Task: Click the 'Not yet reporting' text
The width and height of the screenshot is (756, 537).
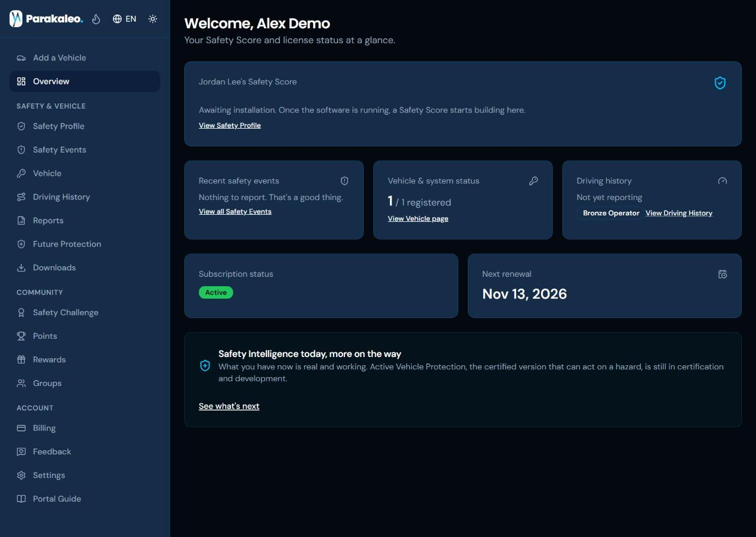Action: point(610,198)
